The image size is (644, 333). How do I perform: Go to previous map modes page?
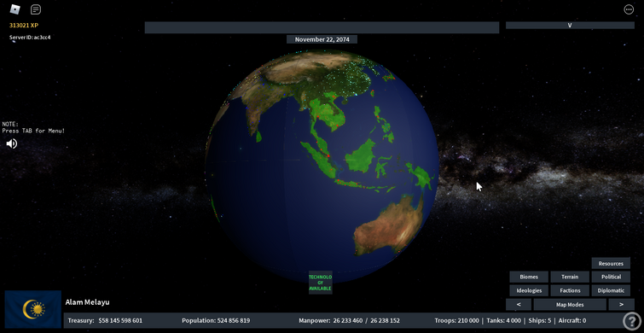pos(519,305)
